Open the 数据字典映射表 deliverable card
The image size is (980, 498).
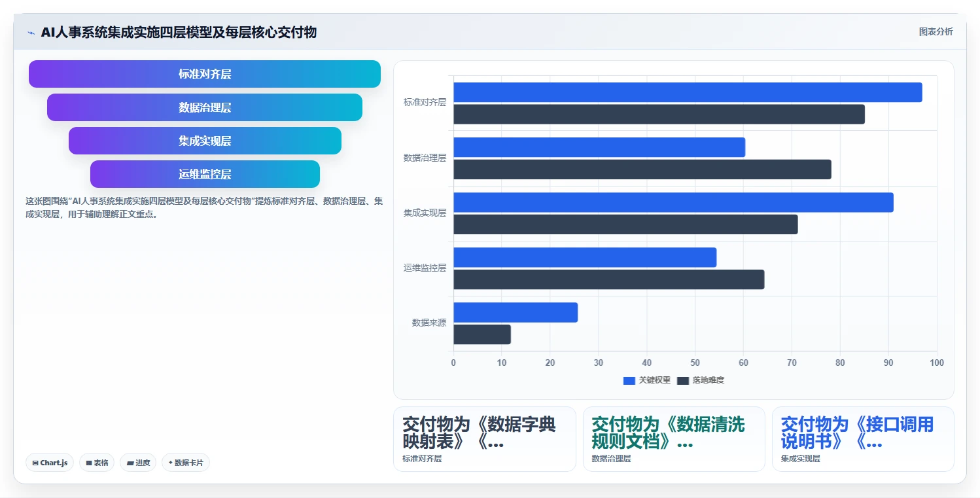click(x=485, y=439)
